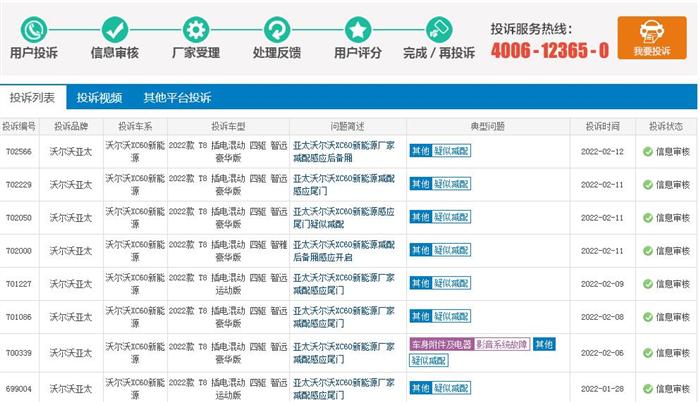Click the 用户投诉 headset icon
The width and height of the screenshot is (700, 402).
point(34,27)
